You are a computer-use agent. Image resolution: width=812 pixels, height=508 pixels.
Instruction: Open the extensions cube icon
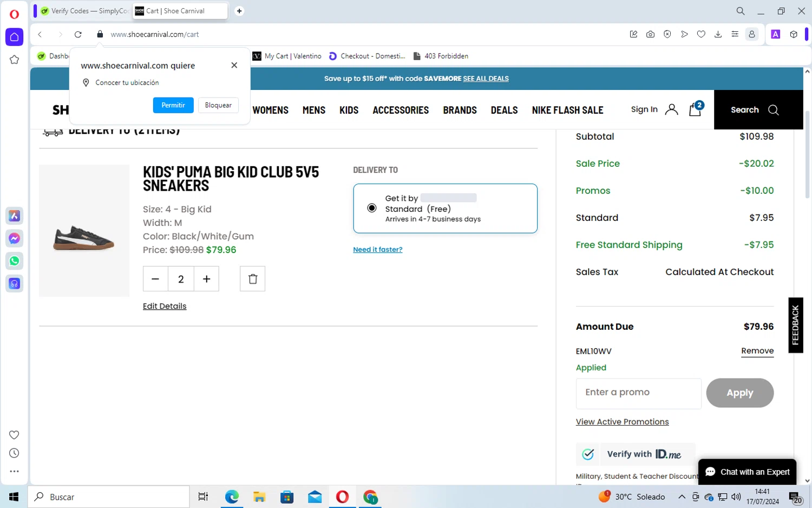tap(794, 34)
